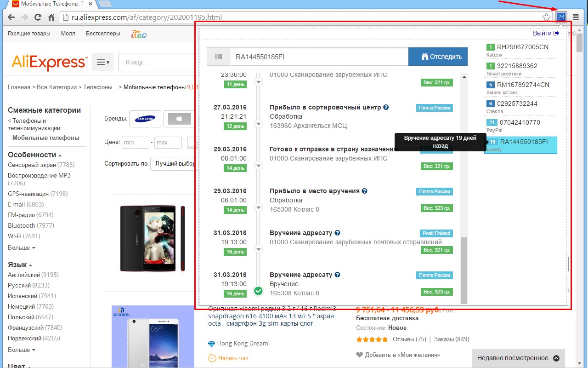Open Dreami Xiaomi Redmi product thumbnail
The image size is (588, 368).
(153, 337)
